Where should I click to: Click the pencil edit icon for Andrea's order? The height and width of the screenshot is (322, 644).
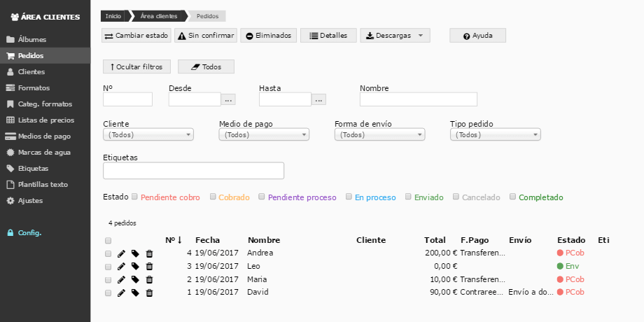(121, 253)
